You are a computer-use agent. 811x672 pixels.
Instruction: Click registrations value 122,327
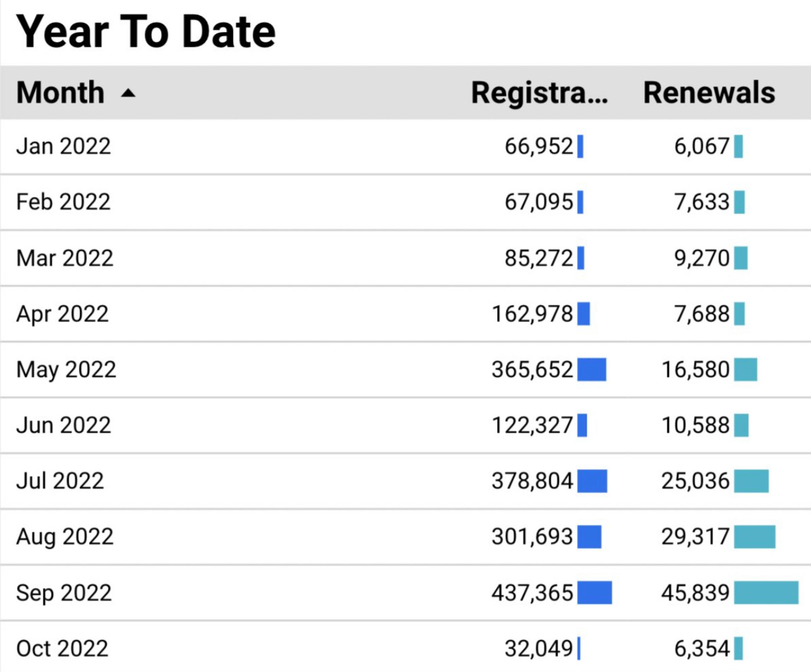point(532,425)
